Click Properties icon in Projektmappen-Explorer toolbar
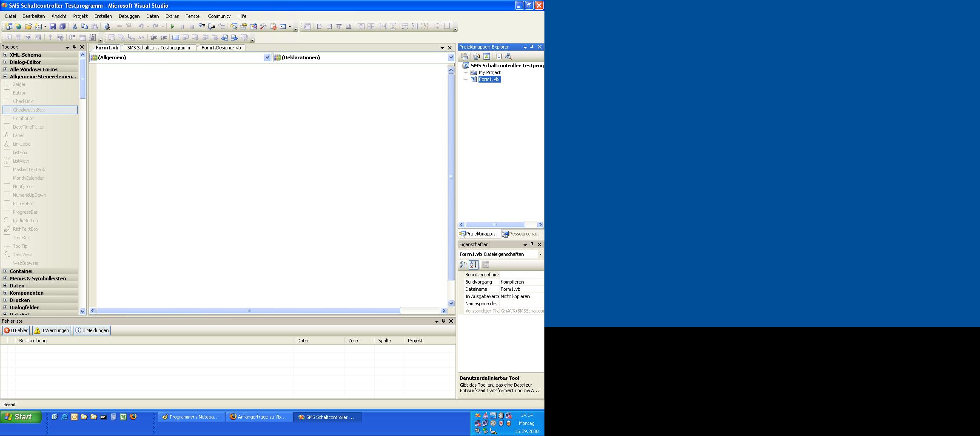Viewport: 980px width, 436px height. [x=464, y=56]
